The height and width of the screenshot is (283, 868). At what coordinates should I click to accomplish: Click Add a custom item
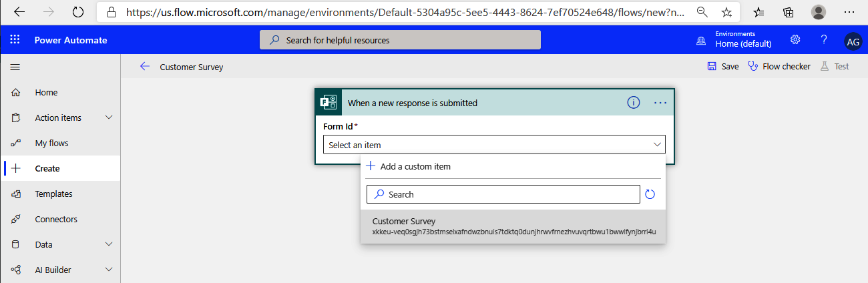point(415,166)
